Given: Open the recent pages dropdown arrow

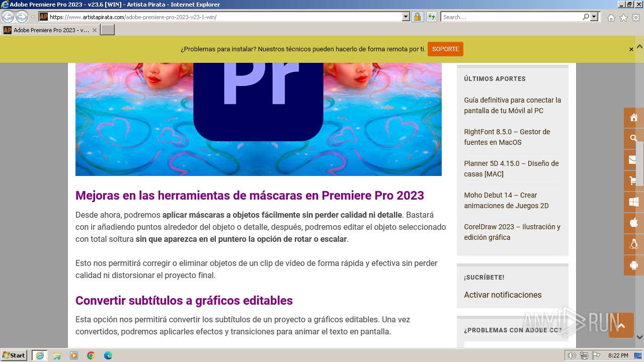Looking at the screenshot, I should pyautogui.click(x=33, y=17).
